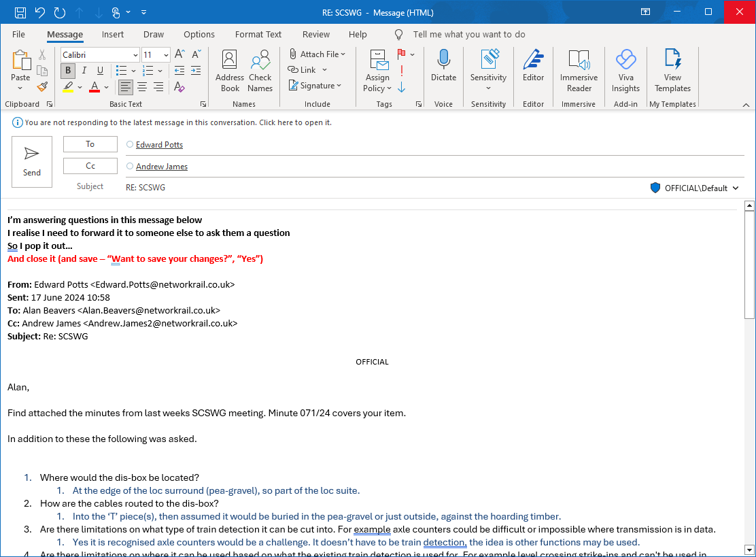Open the Attach File dropdown

pyautogui.click(x=317, y=54)
